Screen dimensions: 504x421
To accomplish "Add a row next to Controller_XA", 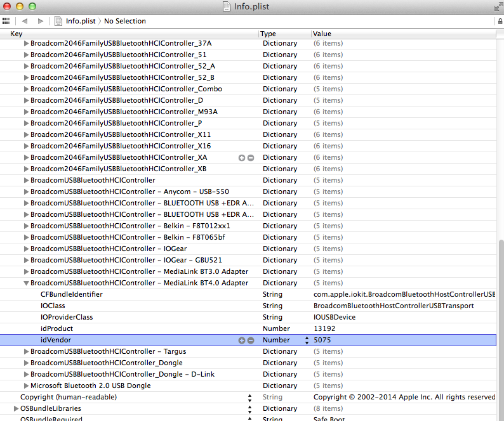I will [242, 158].
